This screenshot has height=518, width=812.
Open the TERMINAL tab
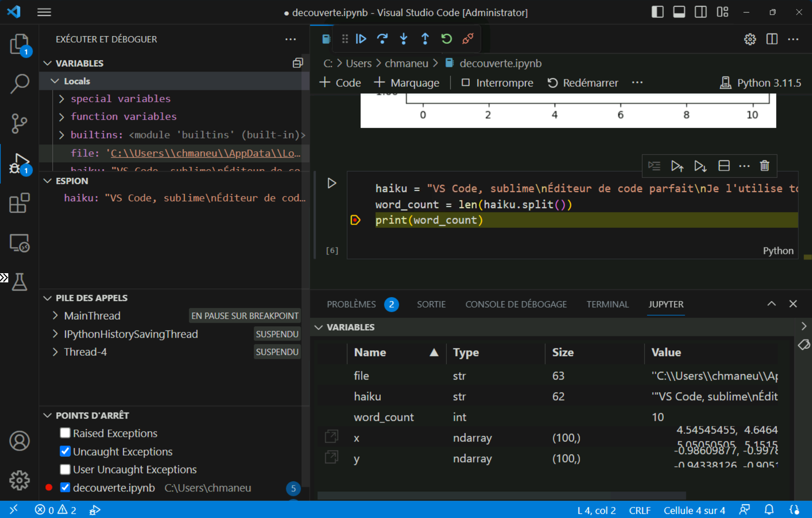point(607,304)
